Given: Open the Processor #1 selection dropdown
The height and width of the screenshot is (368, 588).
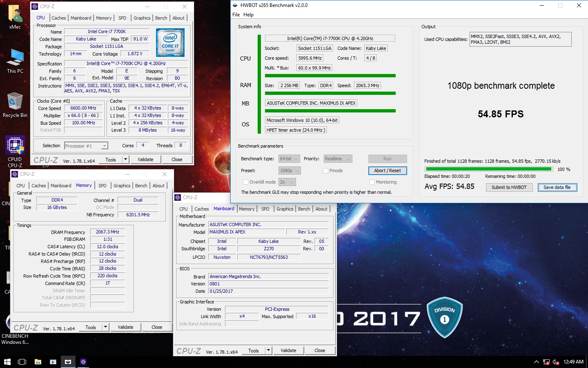Looking at the screenshot, I should 86,146.
